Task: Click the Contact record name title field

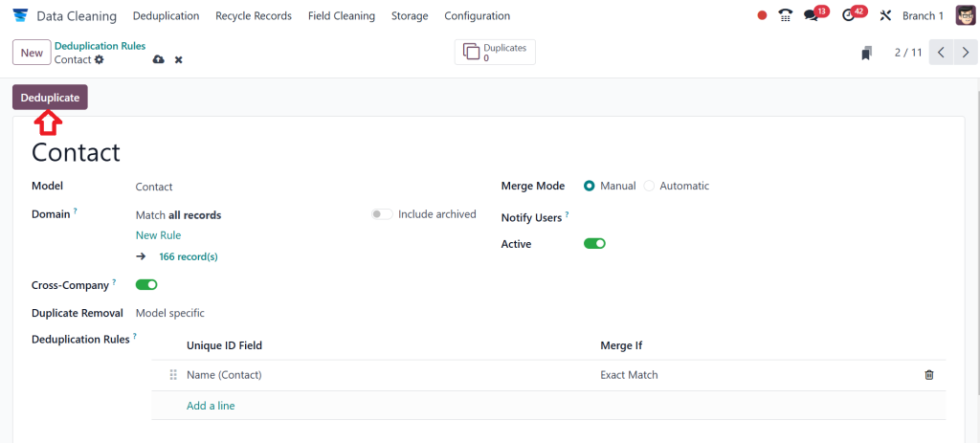Action: (77, 152)
